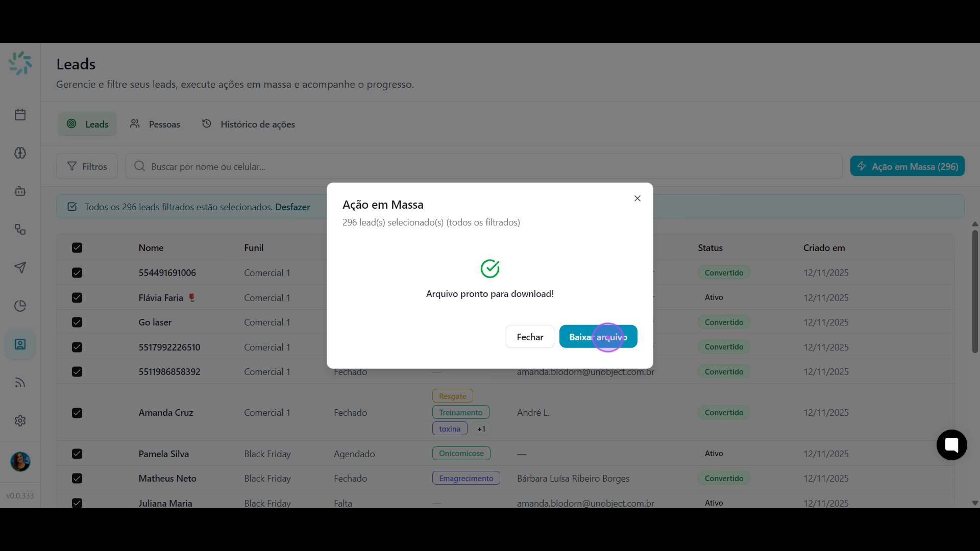The height and width of the screenshot is (551, 980).
Task: Uncheck the Pamela Silva row checkbox
Action: (x=77, y=454)
